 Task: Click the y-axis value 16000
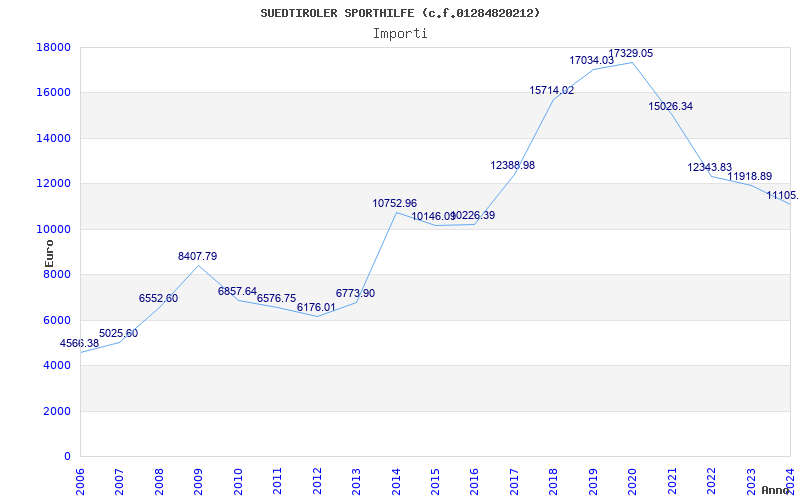pos(54,93)
